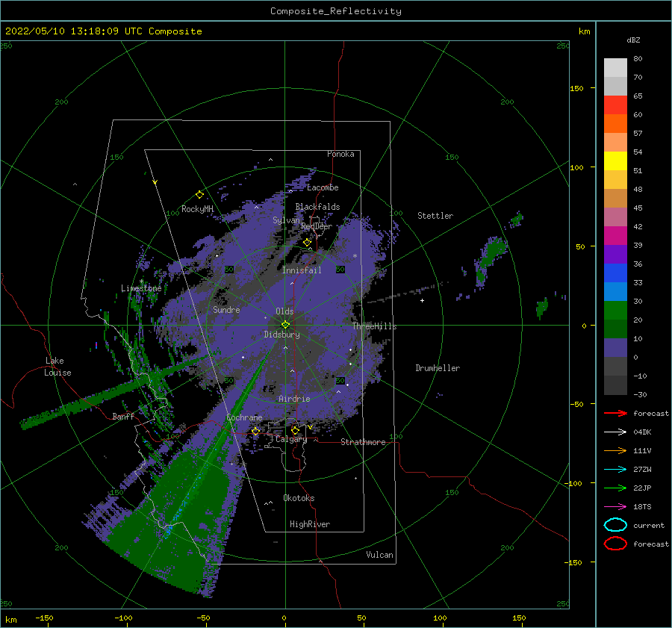Click the 22JP legend text
Screen dimensions: 672x628
tap(642, 488)
